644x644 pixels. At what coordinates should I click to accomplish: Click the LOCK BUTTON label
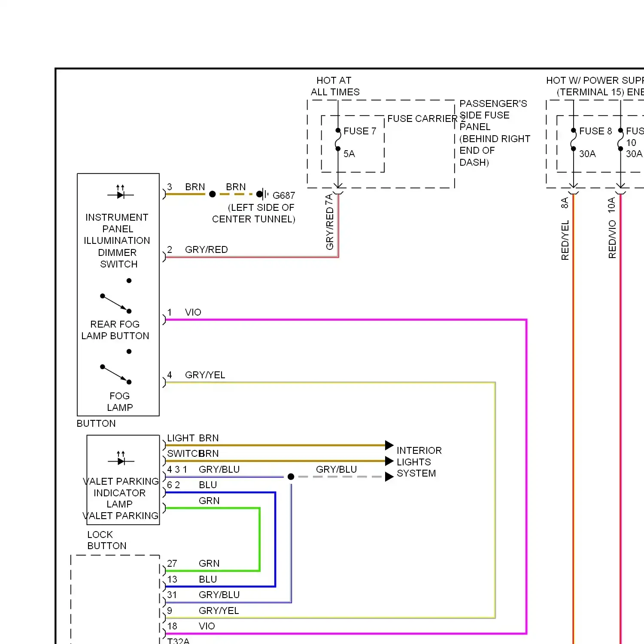[x=107, y=540]
